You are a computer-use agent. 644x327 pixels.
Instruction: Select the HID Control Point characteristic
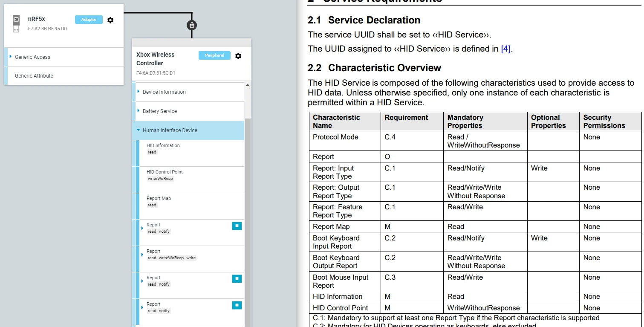point(165,172)
